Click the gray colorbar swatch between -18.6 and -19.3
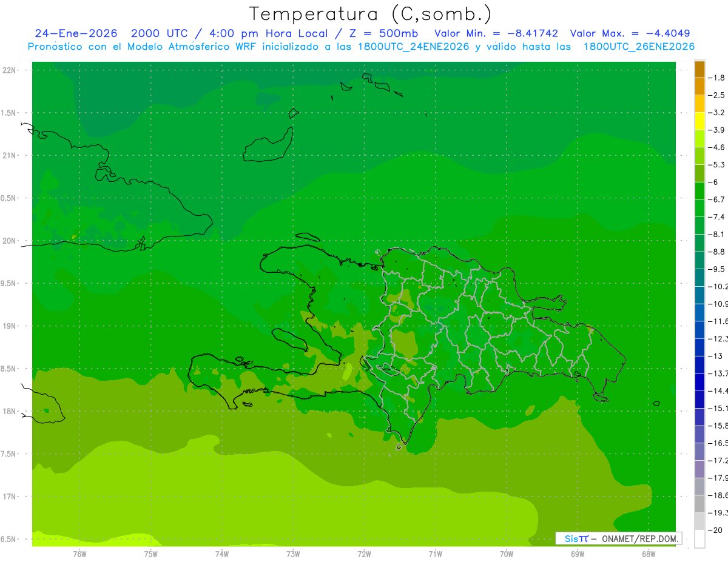Image resolution: width=728 pixels, height=562 pixels. point(699,504)
